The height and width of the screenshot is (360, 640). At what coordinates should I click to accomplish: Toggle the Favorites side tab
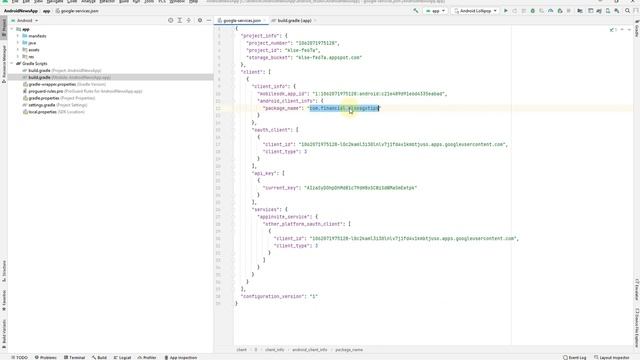[x=4, y=301]
